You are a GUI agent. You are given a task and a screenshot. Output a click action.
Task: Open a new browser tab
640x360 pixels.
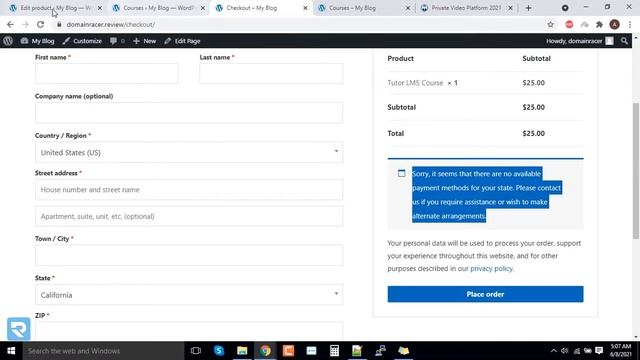pyautogui.click(x=528, y=8)
